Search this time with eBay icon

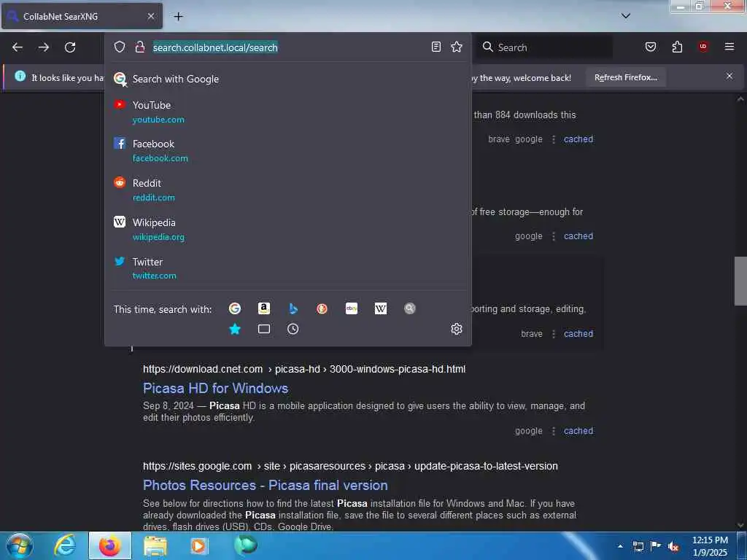coord(352,308)
